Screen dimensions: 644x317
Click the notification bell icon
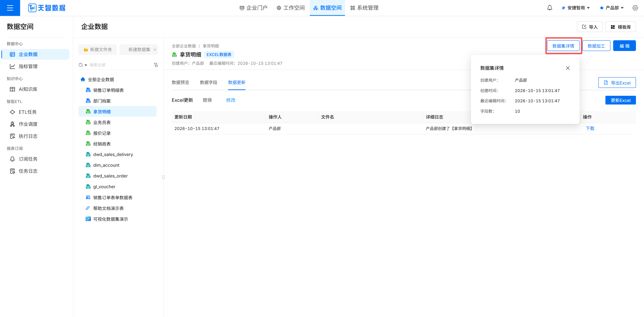coord(550,8)
